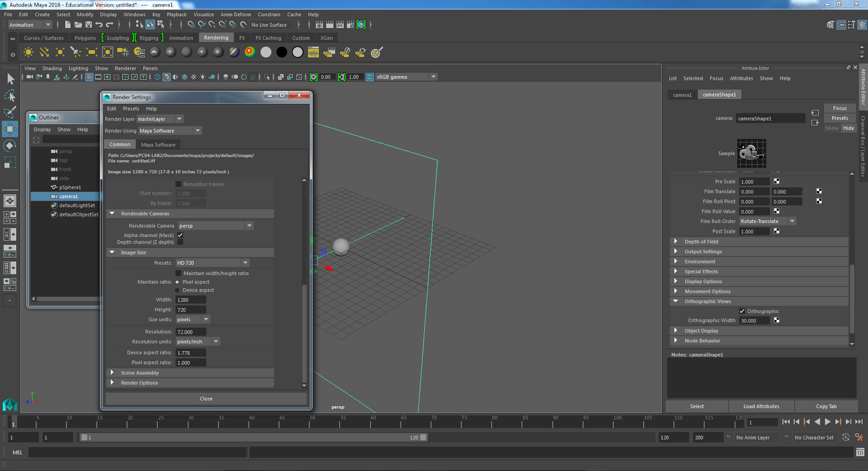This screenshot has width=868, height=471.
Task: Toggle the viewport gamma enable icon
Action: (x=341, y=77)
